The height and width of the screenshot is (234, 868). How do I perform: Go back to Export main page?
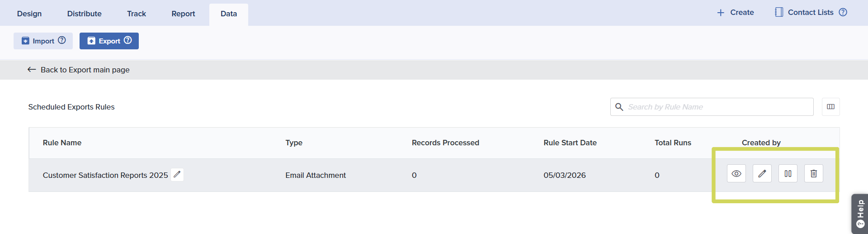[x=79, y=70]
